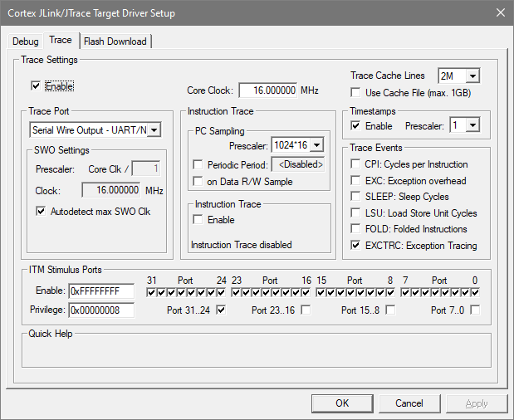Check EXC: Exception overhead
This screenshot has width=514, height=420.
tap(355, 180)
